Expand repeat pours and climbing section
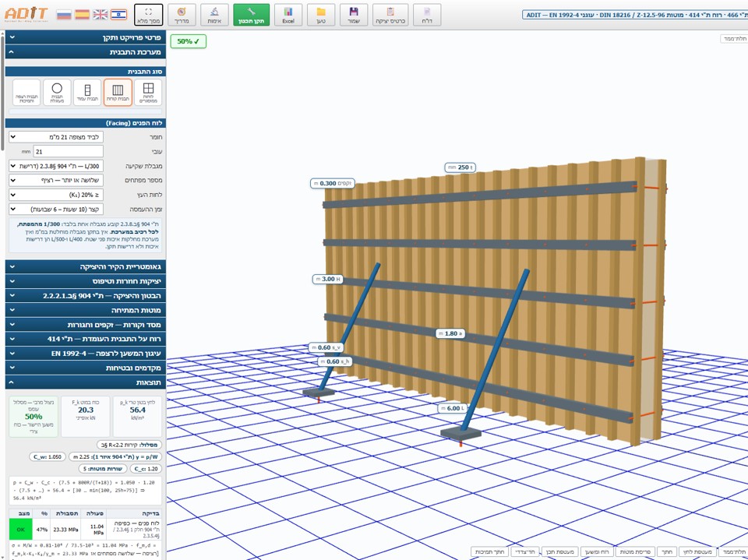 [86, 281]
